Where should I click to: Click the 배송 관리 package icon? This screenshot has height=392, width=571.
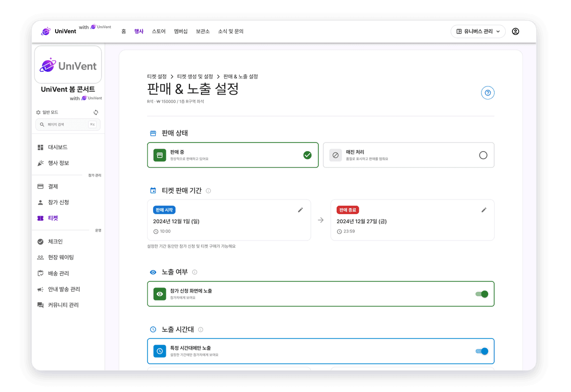40,273
